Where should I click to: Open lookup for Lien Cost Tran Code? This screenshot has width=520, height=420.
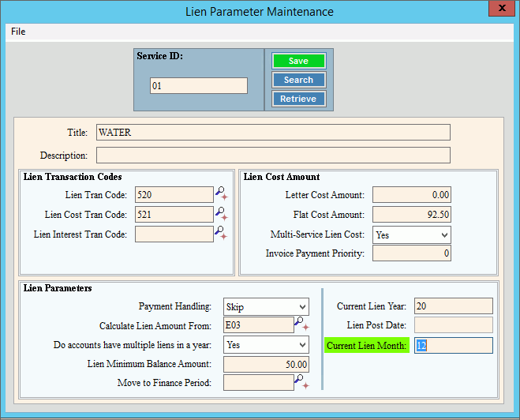click(x=222, y=214)
